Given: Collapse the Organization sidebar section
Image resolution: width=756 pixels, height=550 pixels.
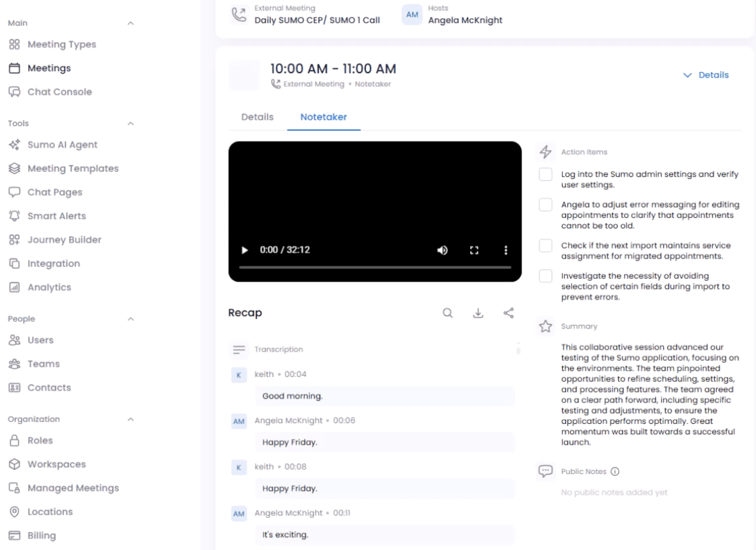Looking at the screenshot, I should [x=131, y=419].
